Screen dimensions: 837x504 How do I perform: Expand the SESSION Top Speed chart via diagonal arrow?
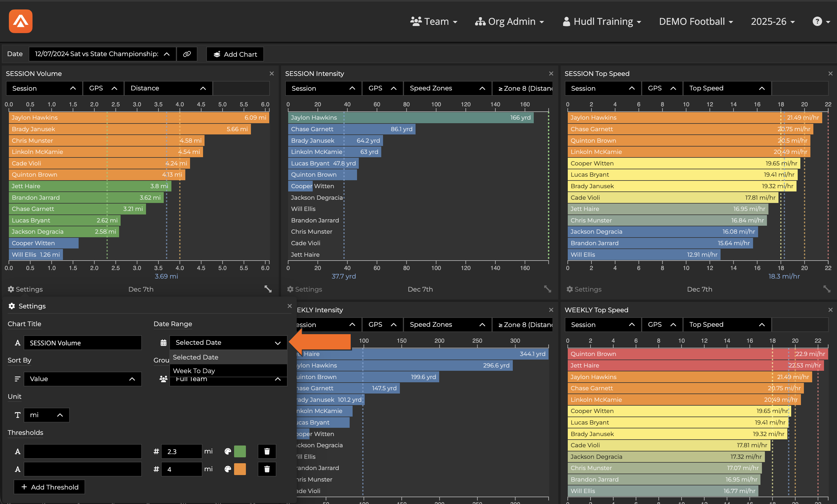[x=826, y=289]
